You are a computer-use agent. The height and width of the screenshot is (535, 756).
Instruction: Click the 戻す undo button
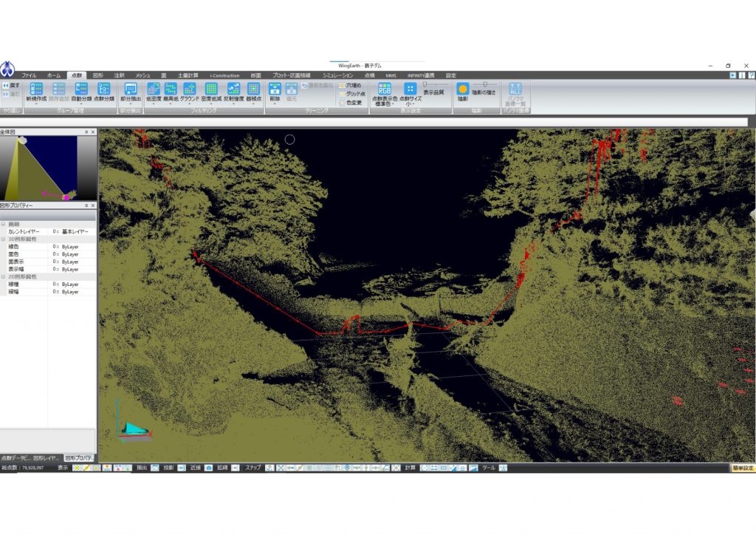(x=11, y=85)
